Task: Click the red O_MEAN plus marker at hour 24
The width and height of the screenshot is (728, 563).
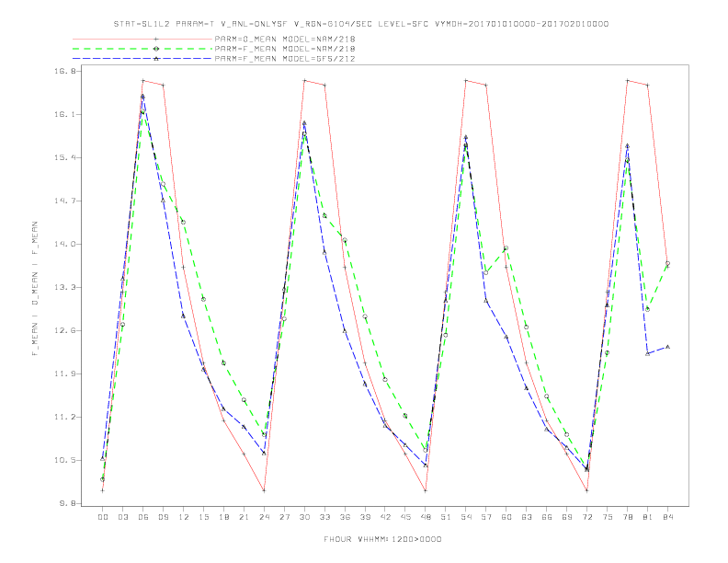Action: pos(264,490)
